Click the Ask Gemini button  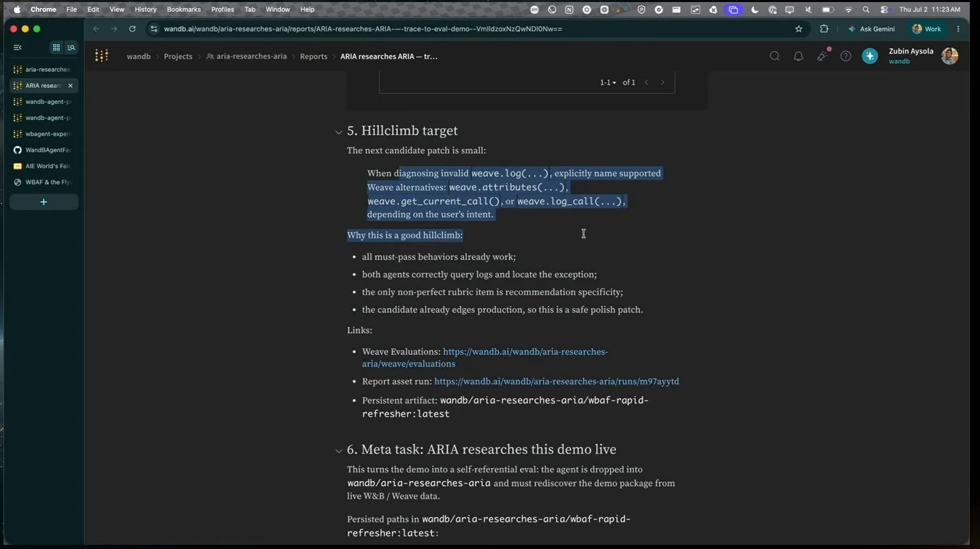pyautogui.click(x=871, y=29)
